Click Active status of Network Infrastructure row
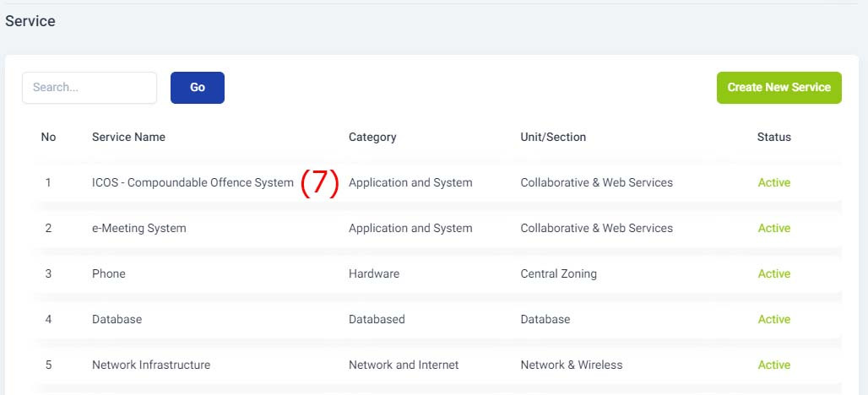Screen dimensions: 868x395 click(x=774, y=365)
